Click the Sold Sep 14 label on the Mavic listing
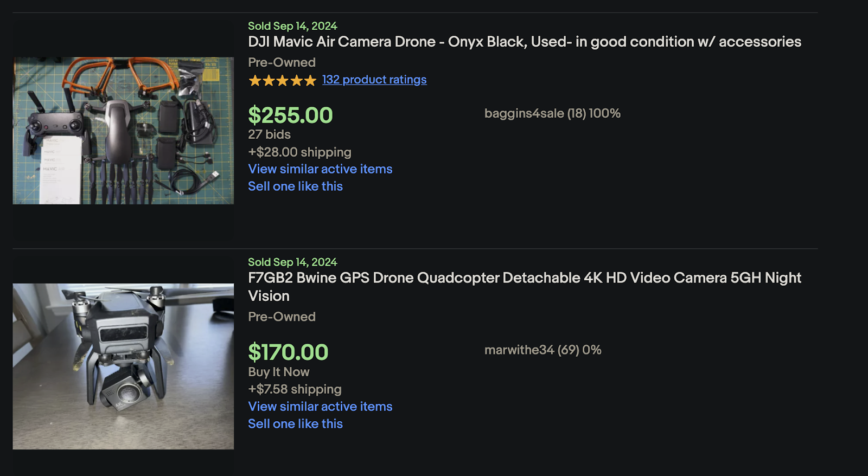 [292, 25]
